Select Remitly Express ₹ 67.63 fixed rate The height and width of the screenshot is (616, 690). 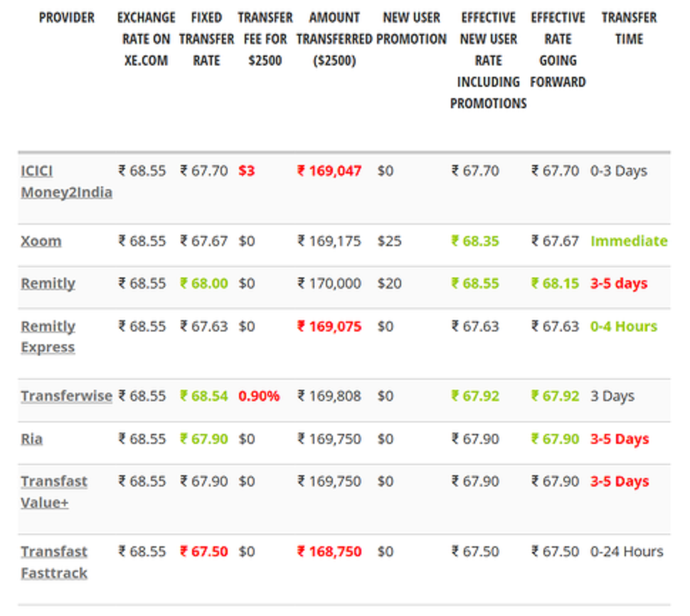tap(203, 326)
